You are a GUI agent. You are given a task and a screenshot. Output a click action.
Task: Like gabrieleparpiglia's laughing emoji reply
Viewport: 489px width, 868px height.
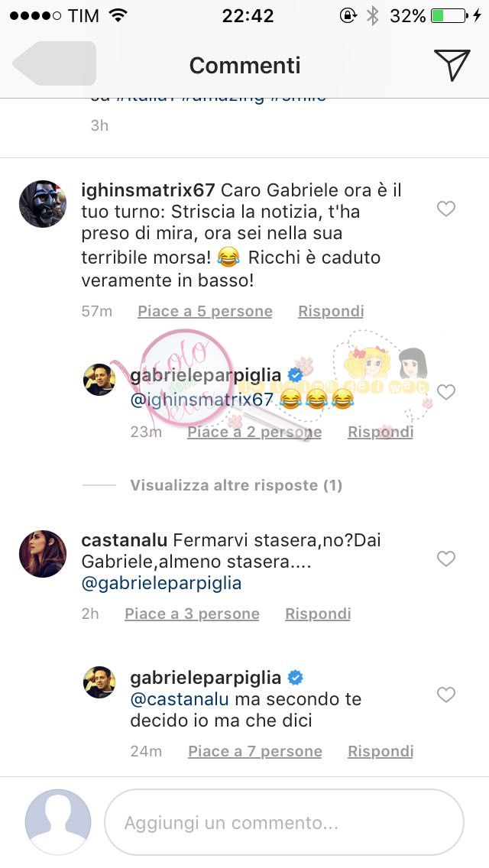click(x=445, y=392)
